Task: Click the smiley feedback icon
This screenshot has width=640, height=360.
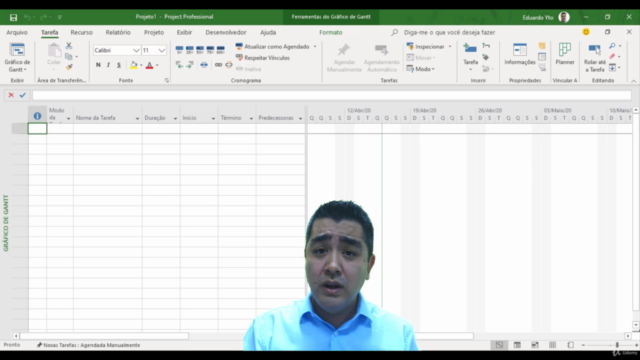Action: click(x=586, y=32)
